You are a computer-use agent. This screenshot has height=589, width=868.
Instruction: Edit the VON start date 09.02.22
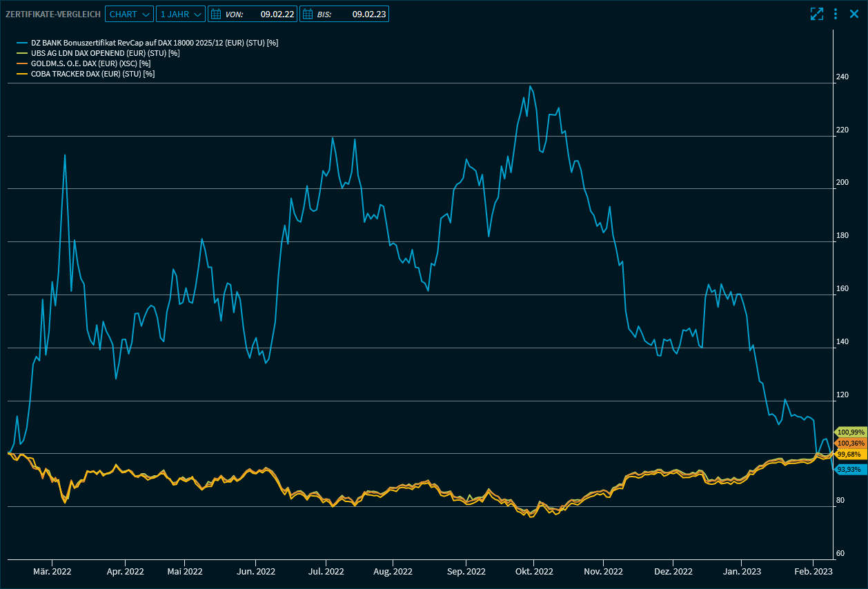click(277, 14)
